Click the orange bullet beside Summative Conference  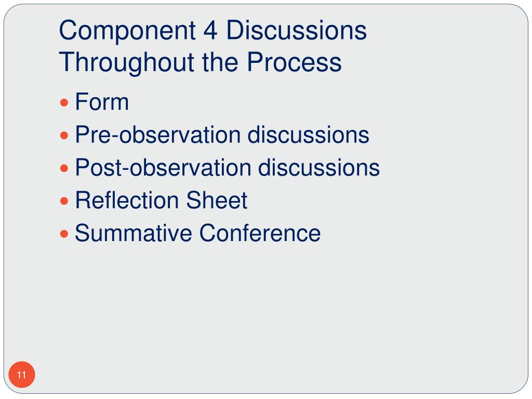[64, 234]
